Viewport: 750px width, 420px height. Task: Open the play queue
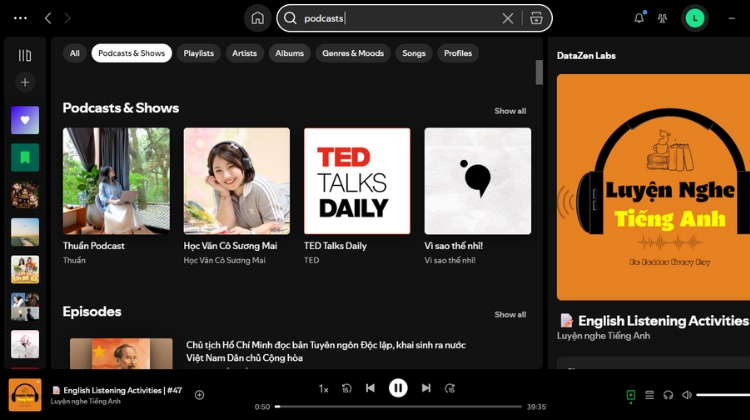pyautogui.click(x=650, y=395)
